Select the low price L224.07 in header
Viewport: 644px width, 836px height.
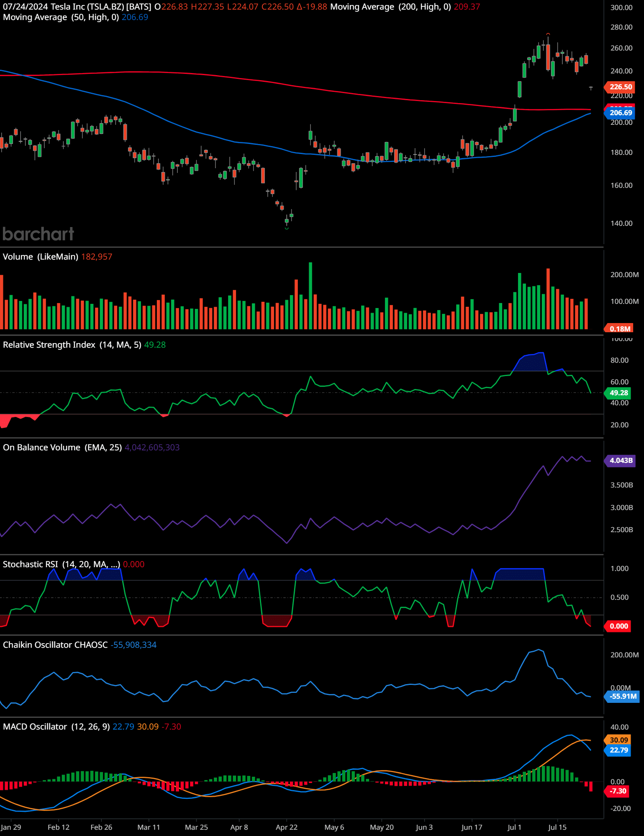point(243,7)
